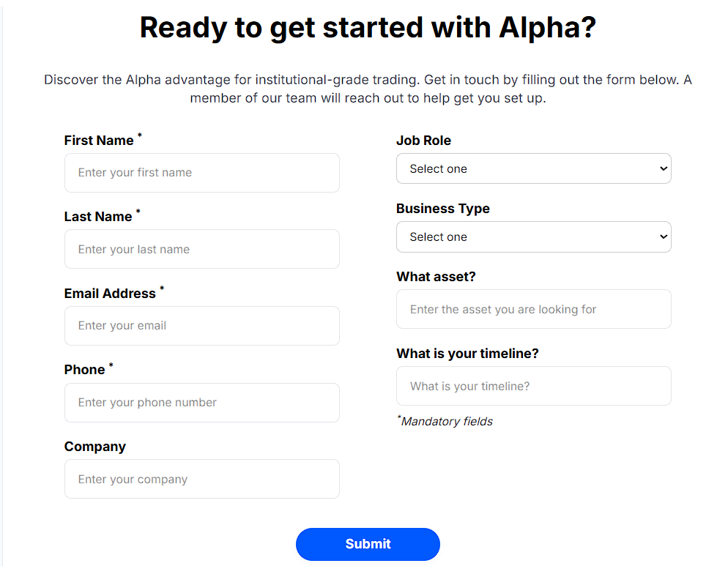Click the "Mandatory fields" footnote text
The width and height of the screenshot is (728, 566).
pyautogui.click(x=447, y=422)
